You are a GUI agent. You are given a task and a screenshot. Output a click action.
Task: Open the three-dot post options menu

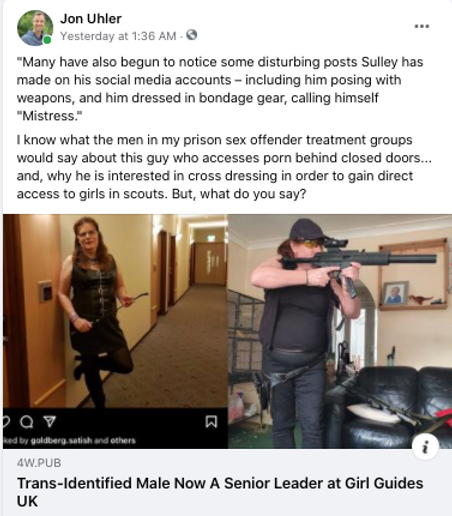(422, 26)
